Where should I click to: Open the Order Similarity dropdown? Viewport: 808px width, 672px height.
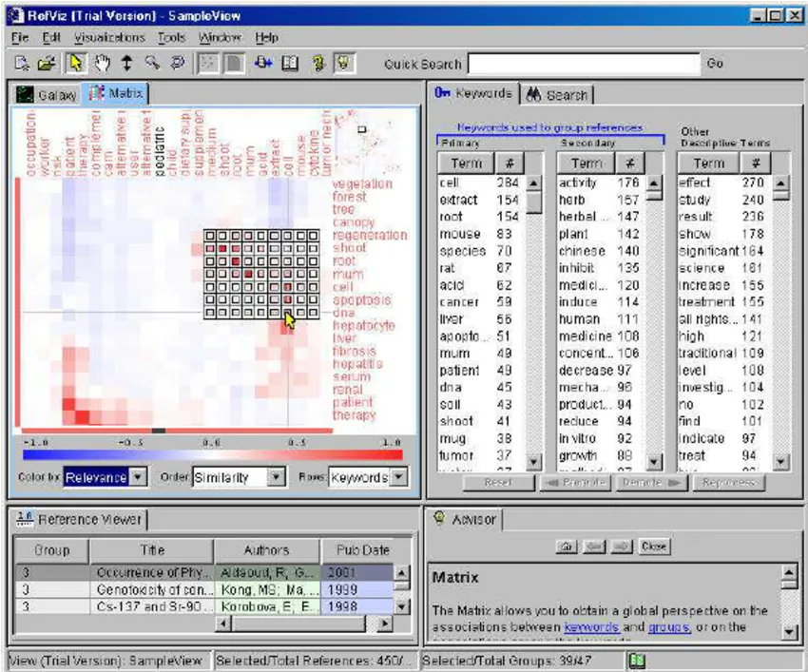point(238,477)
